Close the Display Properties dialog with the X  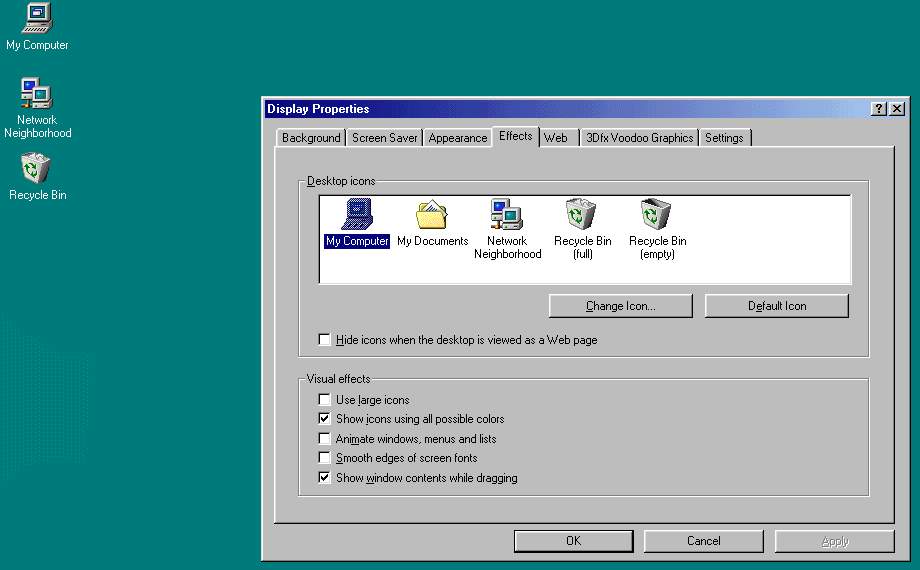coord(897,109)
